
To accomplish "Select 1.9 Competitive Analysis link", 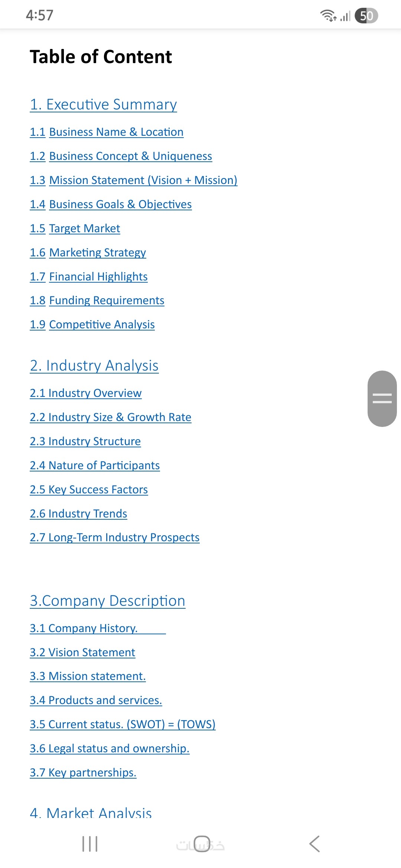I will pyautogui.click(x=92, y=325).
